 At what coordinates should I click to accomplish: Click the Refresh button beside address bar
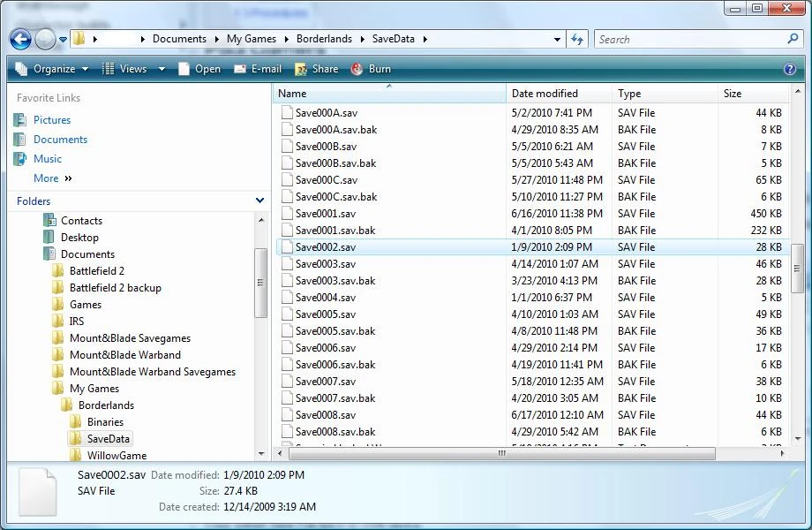578,39
